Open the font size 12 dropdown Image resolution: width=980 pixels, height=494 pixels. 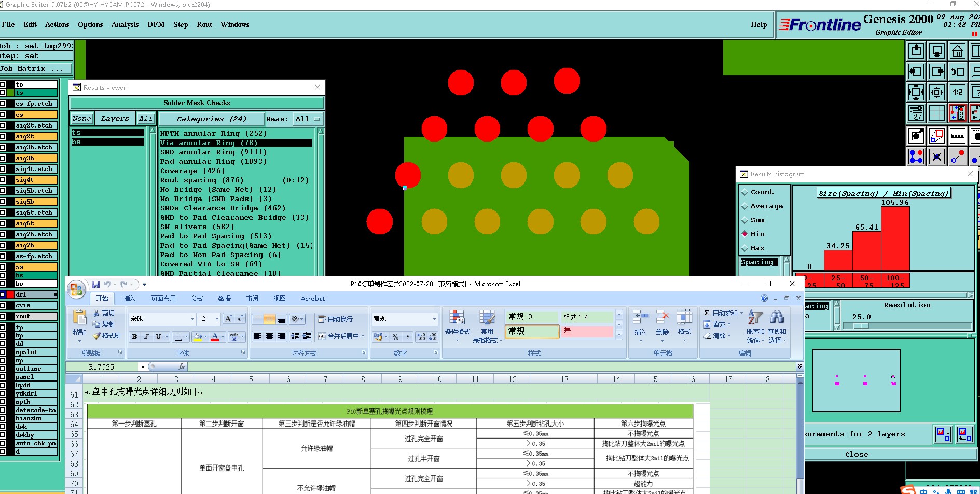coord(217,319)
